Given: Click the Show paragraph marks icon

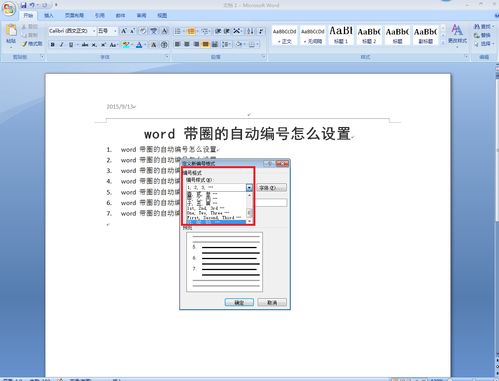Looking at the screenshot, I should point(261,31).
